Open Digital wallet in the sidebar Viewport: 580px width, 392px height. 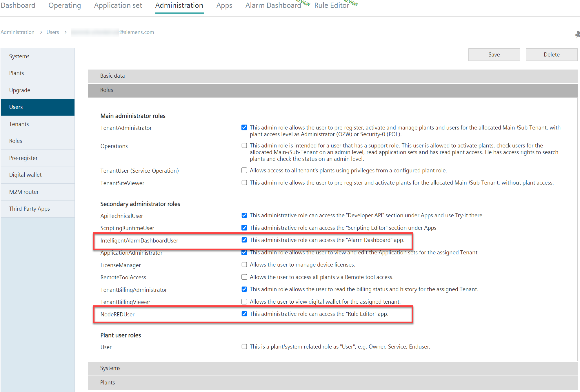38,175
